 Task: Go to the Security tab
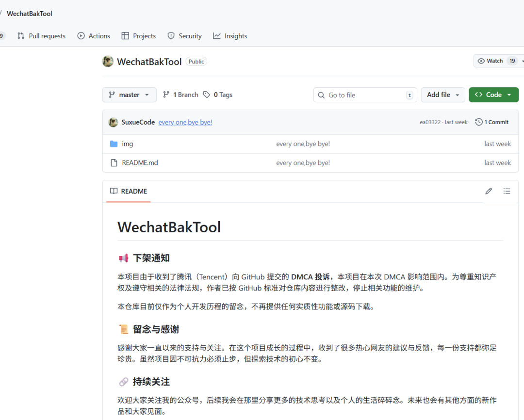click(x=184, y=36)
